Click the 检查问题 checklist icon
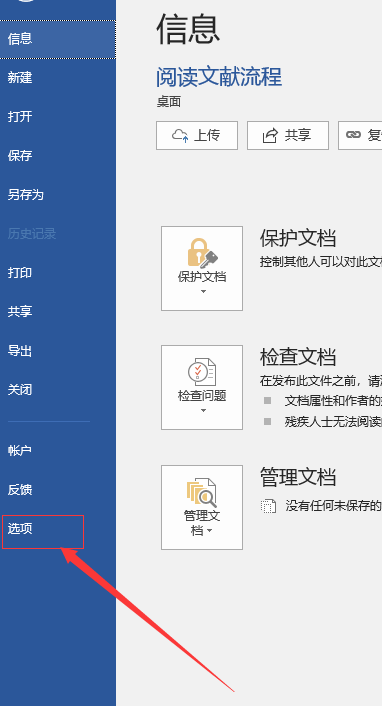The image size is (382, 706). (x=202, y=372)
